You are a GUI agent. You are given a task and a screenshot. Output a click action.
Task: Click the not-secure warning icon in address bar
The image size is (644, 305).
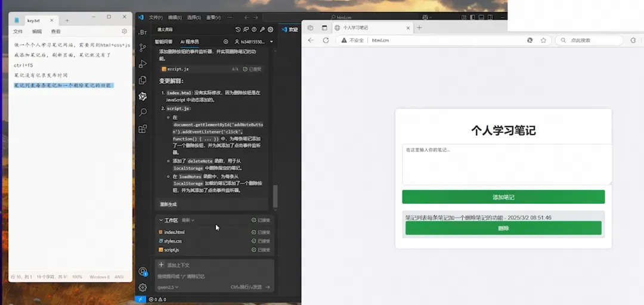344,41
